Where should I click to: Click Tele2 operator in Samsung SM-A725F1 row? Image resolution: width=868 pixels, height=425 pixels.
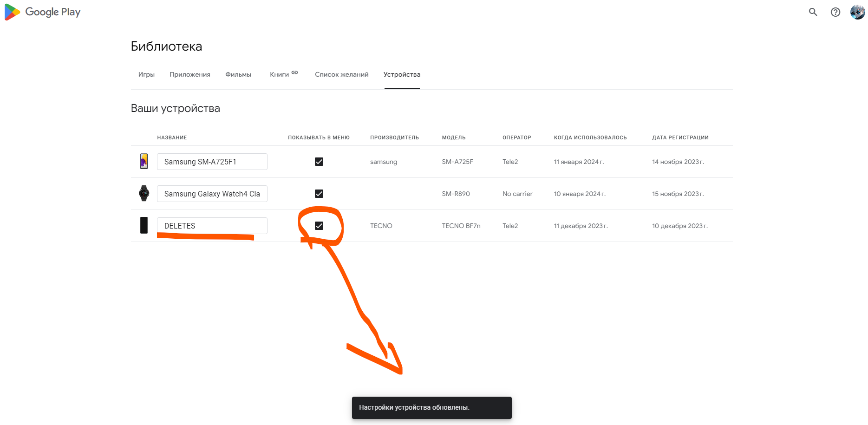point(510,162)
